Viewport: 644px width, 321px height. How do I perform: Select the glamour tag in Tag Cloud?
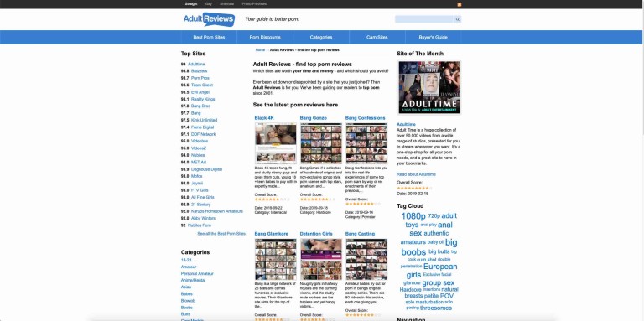[x=412, y=282]
